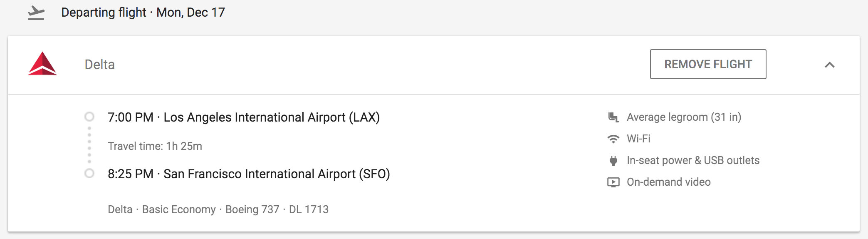Click the departing flight airplane icon
Image resolution: width=868 pixels, height=239 pixels.
point(36,13)
